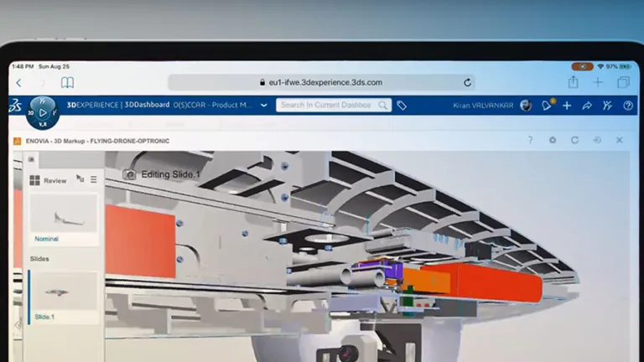Click the small panel tab icon above Review
The width and height of the screenshot is (644, 362).
pyautogui.click(x=31, y=159)
